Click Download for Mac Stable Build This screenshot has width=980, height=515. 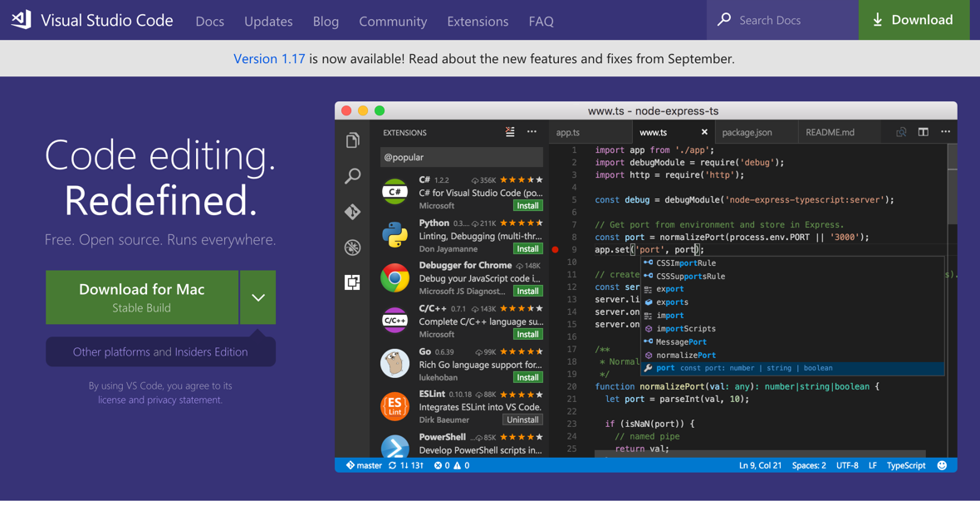[x=142, y=297]
